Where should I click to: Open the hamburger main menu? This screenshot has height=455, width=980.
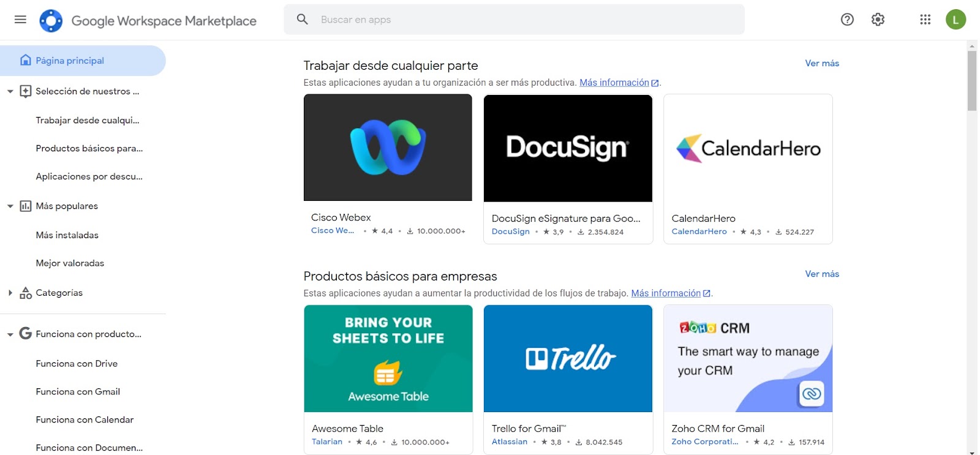tap(20, 20)
